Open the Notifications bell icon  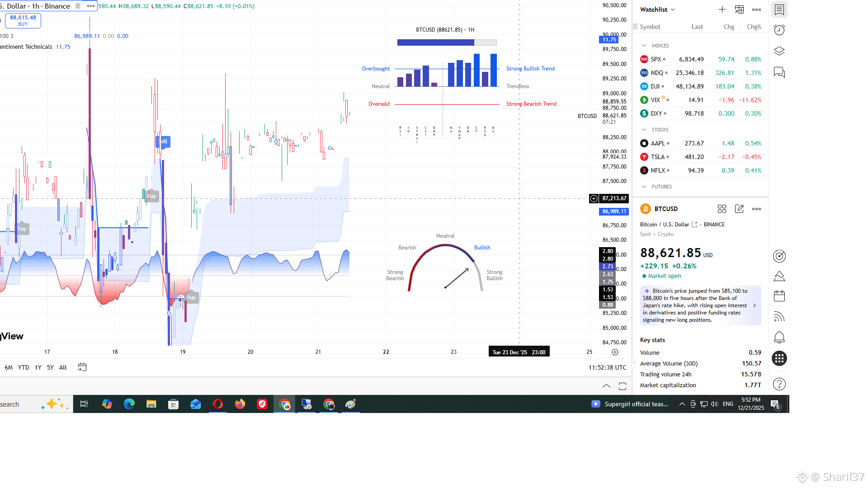[x=779, y=338]
